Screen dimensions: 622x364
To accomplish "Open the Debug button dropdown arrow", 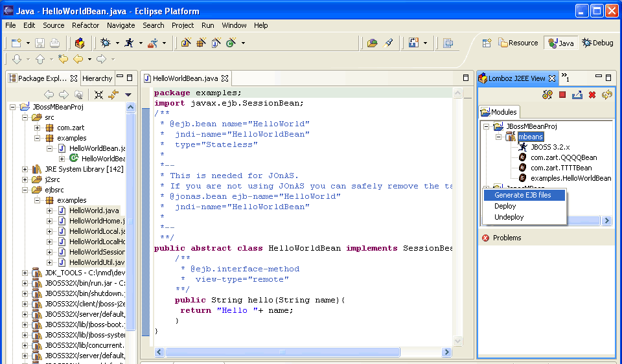I will [x=117, y=43].
